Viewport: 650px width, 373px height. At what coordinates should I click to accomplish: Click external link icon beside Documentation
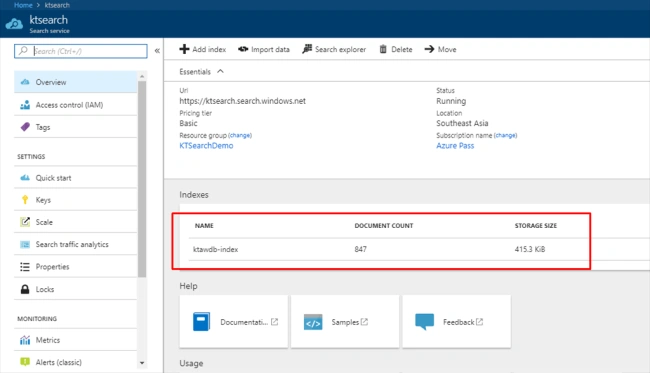click(274, 322)
